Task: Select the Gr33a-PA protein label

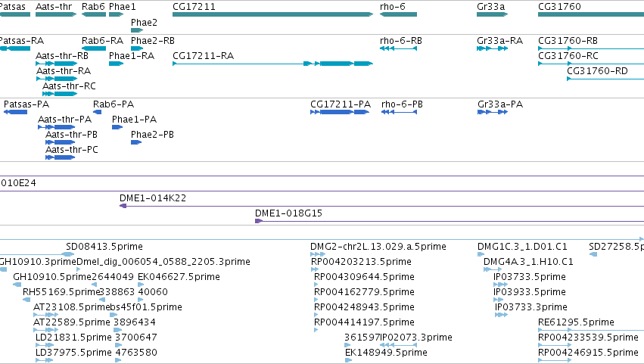Action: 500,104
